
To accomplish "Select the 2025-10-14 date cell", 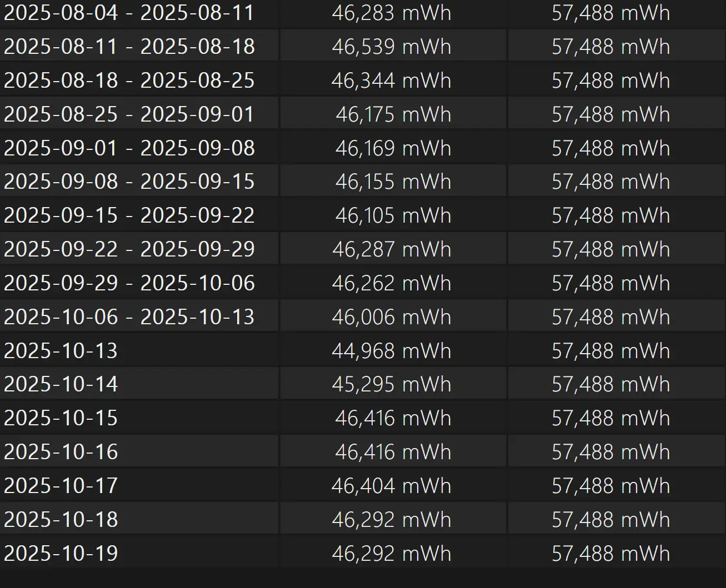I will click(x=61, y=384).
